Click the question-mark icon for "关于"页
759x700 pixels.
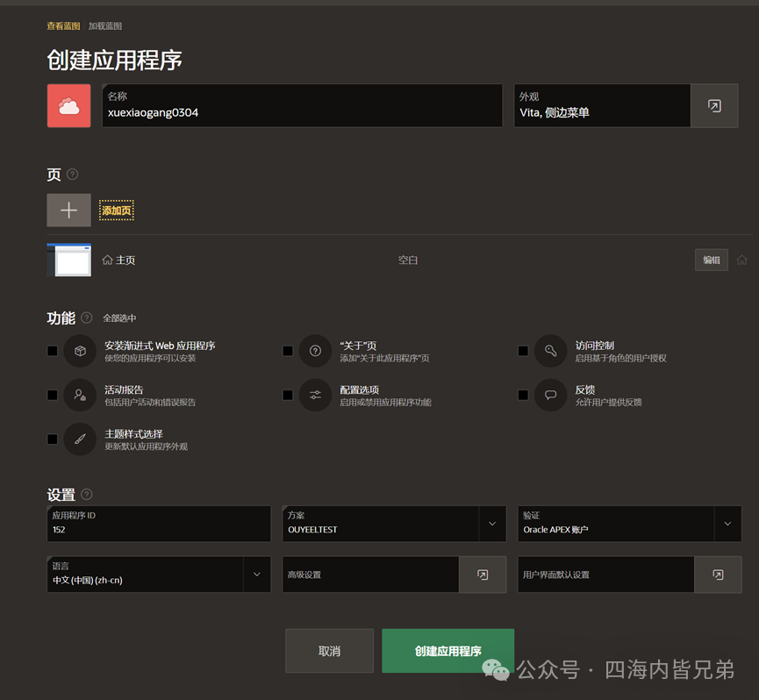(x=315, y=351)
